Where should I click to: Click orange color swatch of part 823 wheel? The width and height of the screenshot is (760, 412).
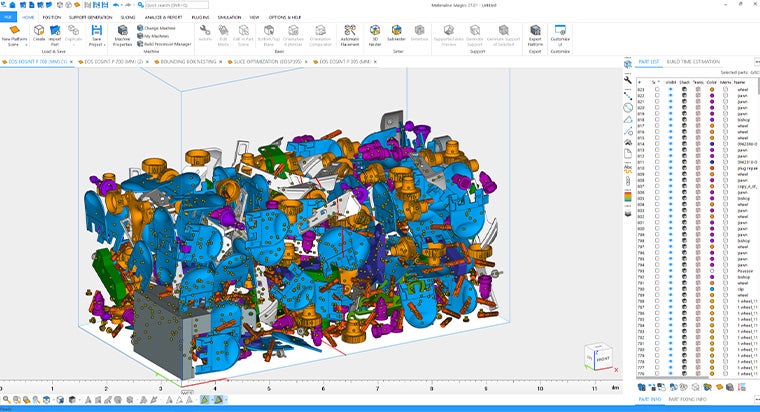click(x=712, y=89)
